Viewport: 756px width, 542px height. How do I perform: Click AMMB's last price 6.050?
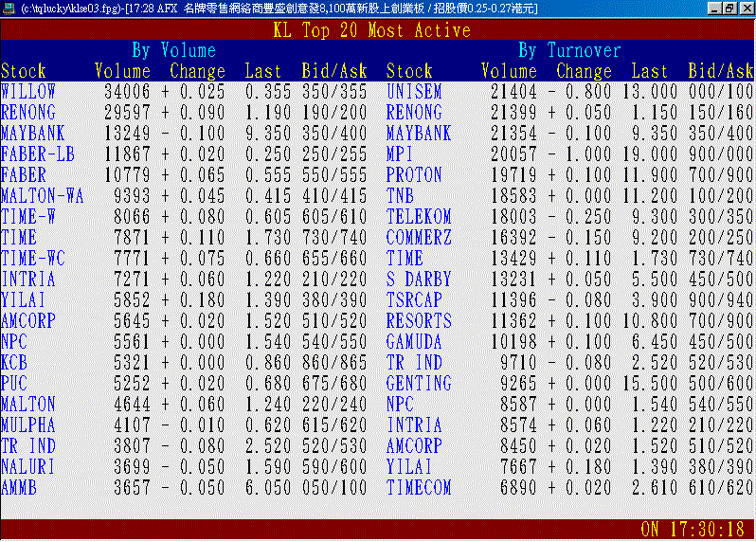click(268, 488)
